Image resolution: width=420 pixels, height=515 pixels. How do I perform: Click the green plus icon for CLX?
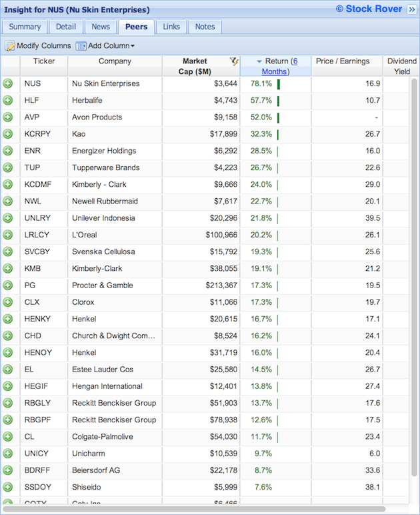click(7, 302)
